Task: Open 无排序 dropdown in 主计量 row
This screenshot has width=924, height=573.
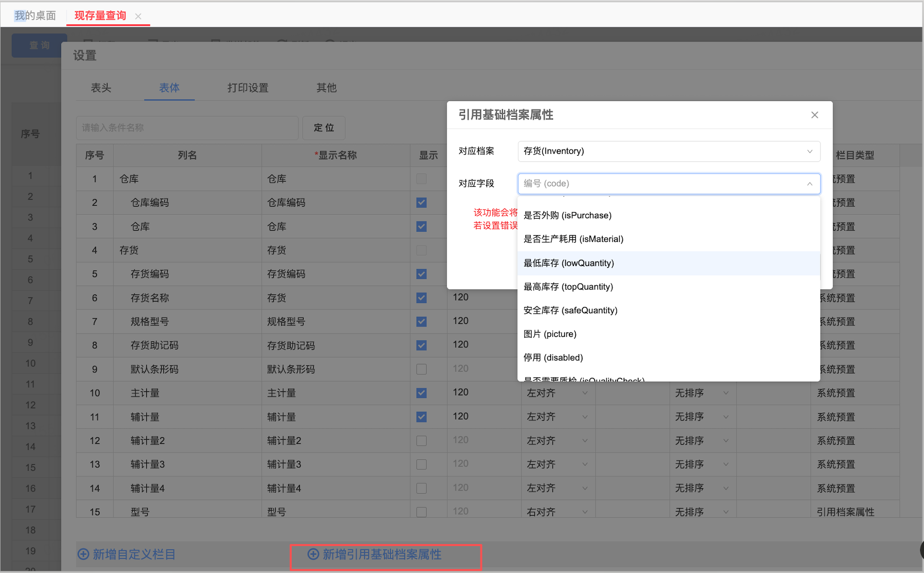Action: pyautogui.click(x=702, y=393)
